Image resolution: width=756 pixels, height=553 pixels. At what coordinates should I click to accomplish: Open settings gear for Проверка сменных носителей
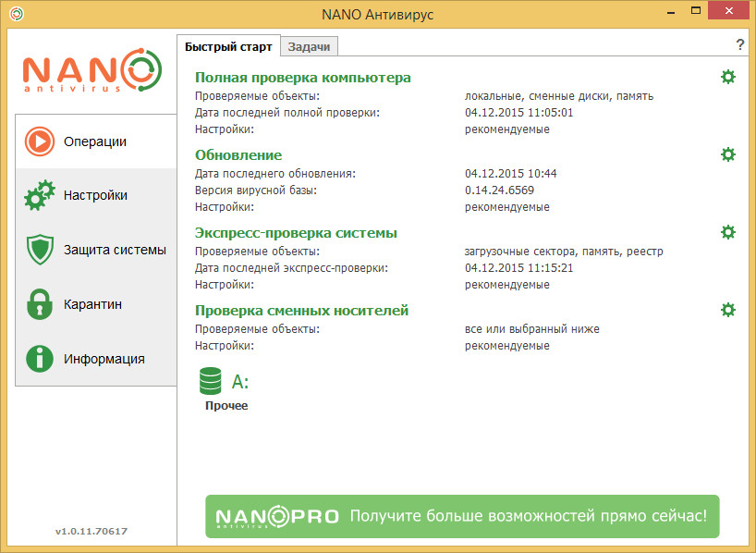click(x=728, y=310)
